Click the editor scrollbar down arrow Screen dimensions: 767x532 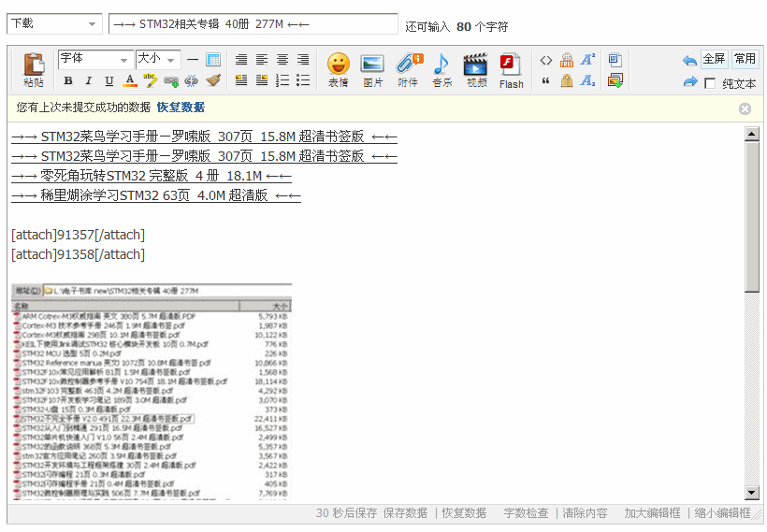tap(751, 493)
